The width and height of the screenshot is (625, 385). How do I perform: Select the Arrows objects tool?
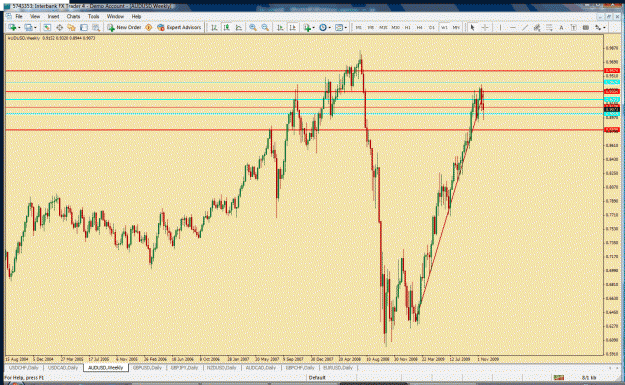tap(598, 28)
